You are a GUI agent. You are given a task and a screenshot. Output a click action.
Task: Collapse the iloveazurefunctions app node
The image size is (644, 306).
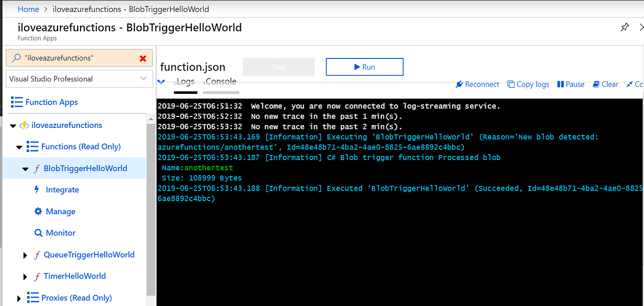point(12,126)
